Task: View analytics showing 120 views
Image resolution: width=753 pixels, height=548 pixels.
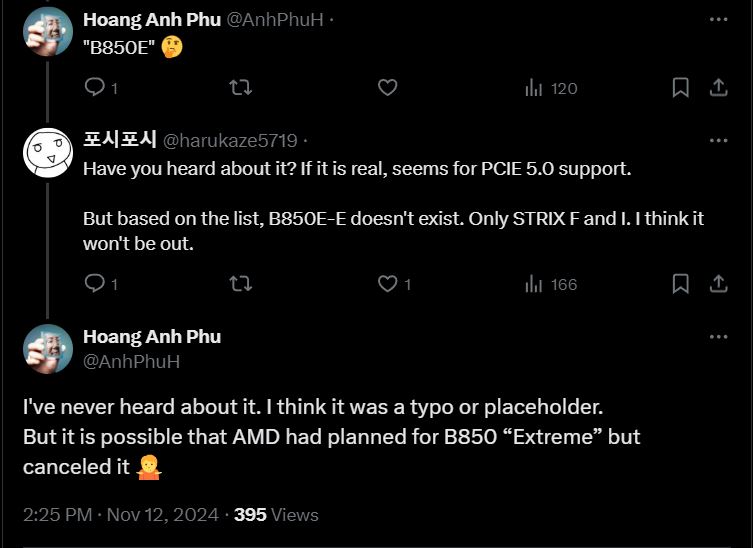Action: tap(551, 88)
